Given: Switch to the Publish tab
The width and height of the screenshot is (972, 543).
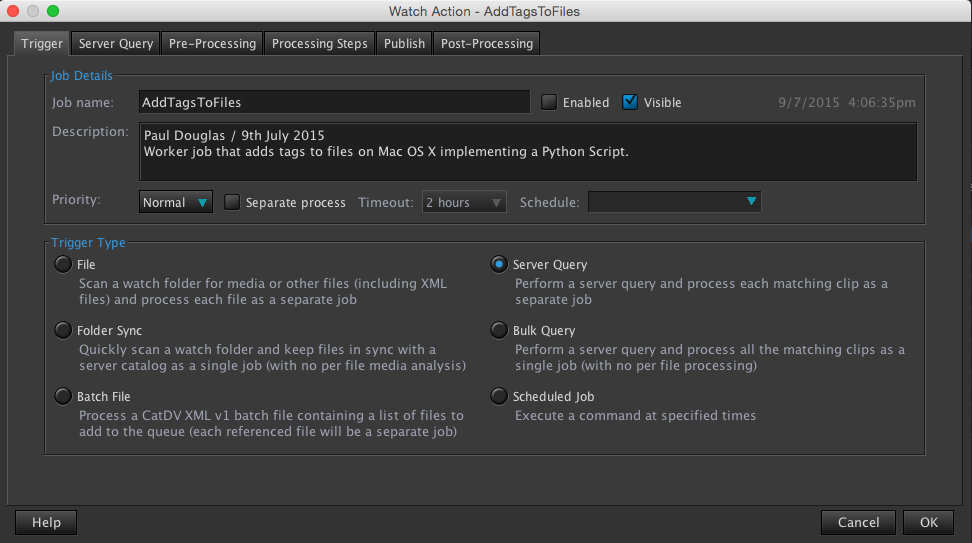Looking at the screenshot, I should [x=404, y=44].
